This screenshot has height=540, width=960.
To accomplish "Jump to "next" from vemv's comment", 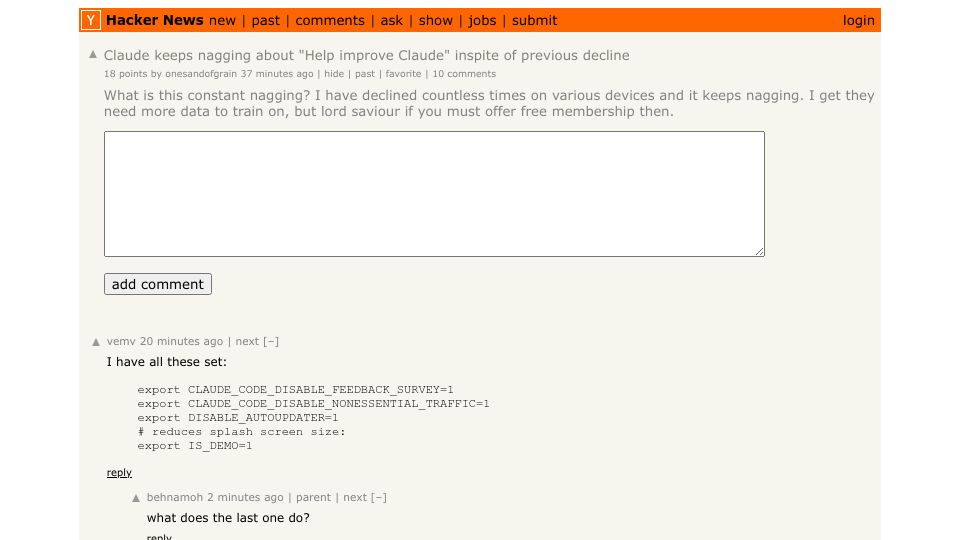I will (247, 342).
